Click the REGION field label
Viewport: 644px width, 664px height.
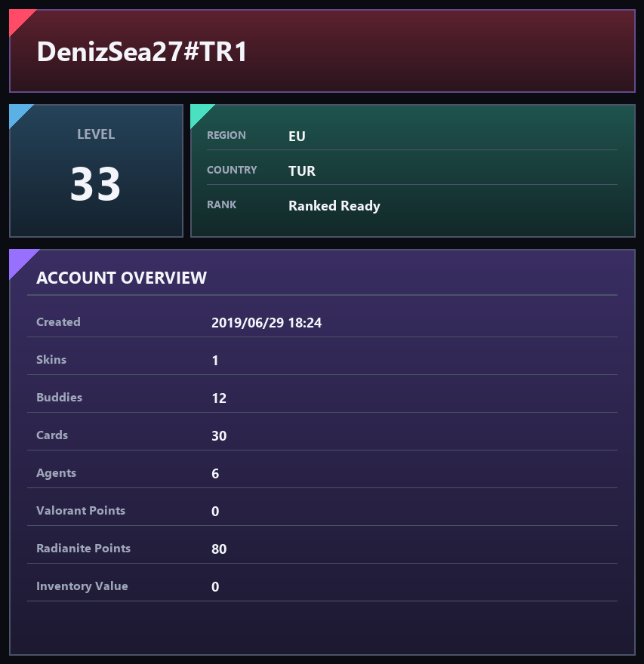coord(226,135)
